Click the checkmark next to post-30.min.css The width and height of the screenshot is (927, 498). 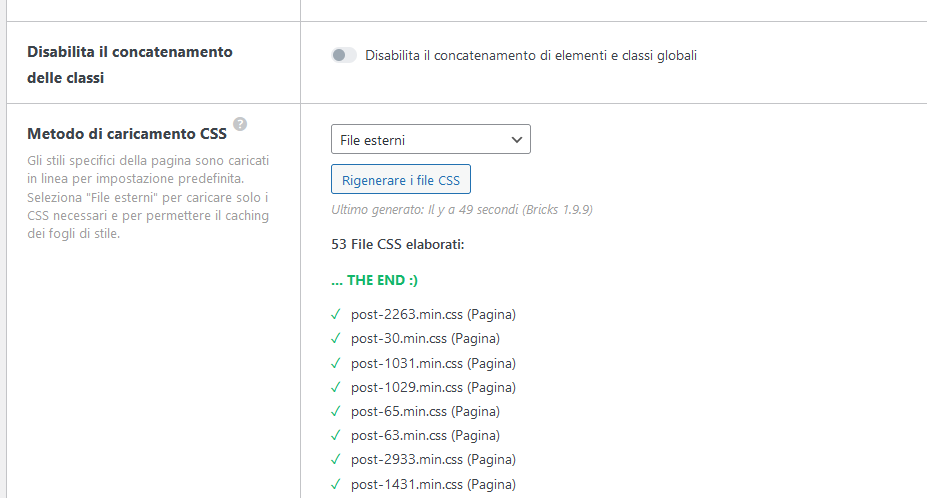pyautogui.click(x=336, y=339)
